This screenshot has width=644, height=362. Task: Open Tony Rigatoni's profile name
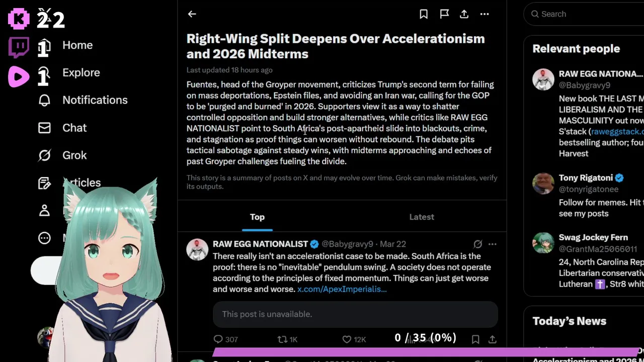(586, 178)
